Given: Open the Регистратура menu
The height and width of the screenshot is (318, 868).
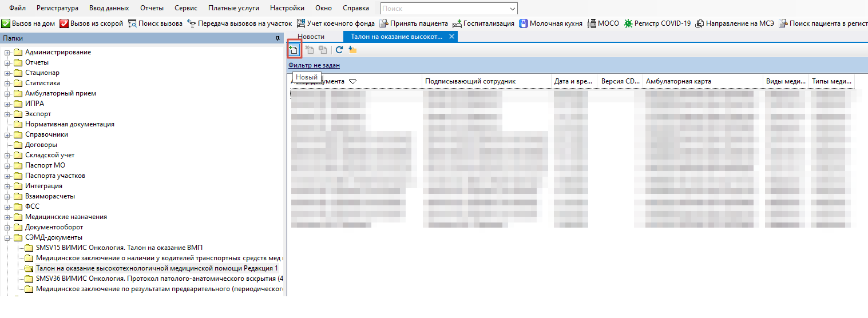Looking at the screenshot, I should (57, 8).
